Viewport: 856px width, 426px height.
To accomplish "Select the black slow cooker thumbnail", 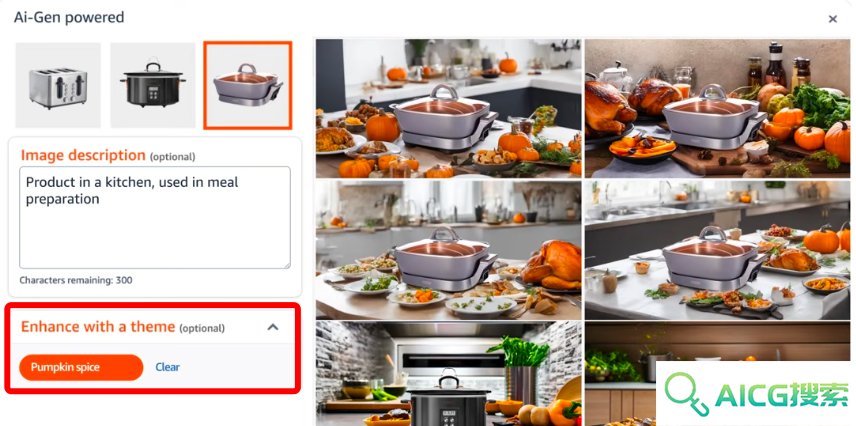I will coord(153,85).
